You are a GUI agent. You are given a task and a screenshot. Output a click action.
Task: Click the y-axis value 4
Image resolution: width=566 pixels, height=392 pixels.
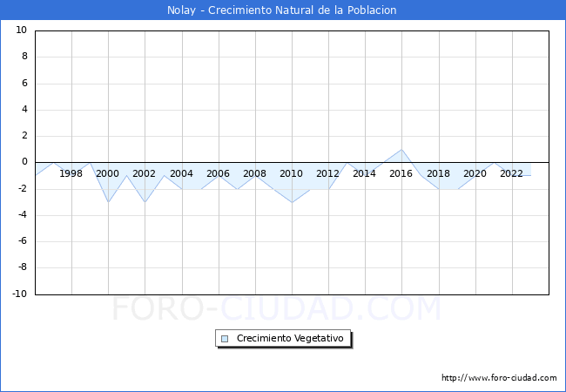tap(24, 110)
